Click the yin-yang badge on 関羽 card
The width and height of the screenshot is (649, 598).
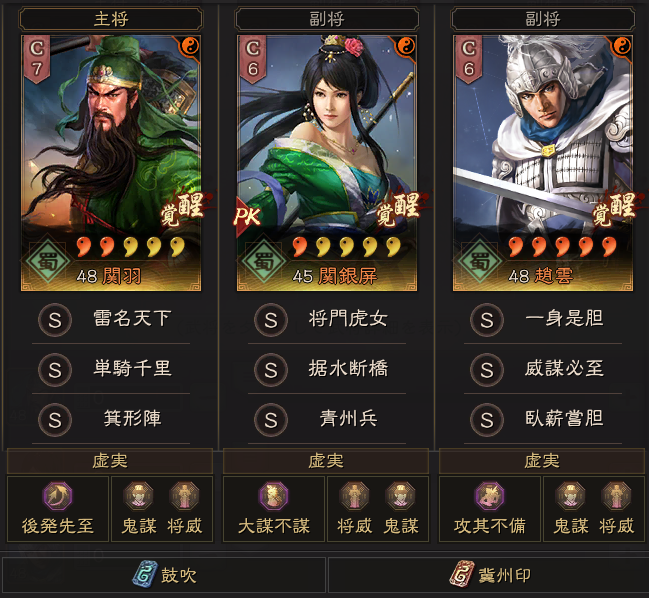point(190,46)
